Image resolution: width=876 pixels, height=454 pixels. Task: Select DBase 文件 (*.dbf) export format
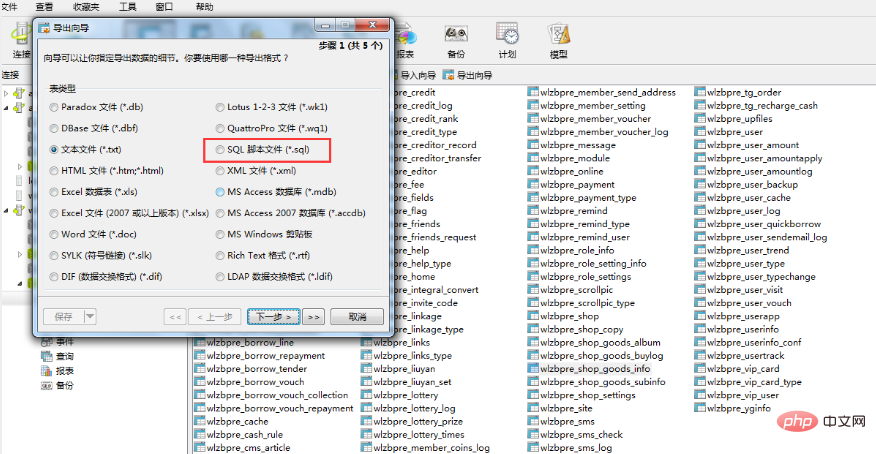54,128
